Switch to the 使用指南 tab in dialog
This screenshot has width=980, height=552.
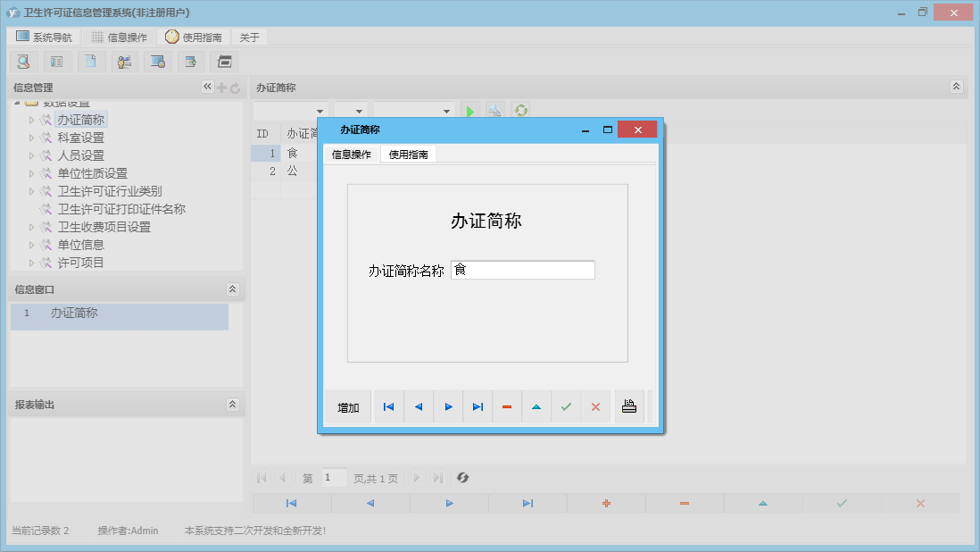[408, 153]
